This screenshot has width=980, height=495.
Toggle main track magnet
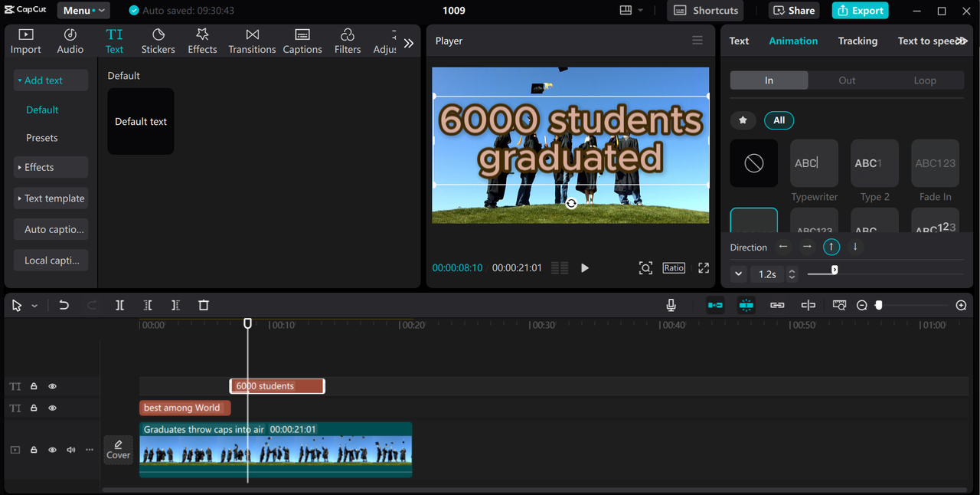click(715, 305)
